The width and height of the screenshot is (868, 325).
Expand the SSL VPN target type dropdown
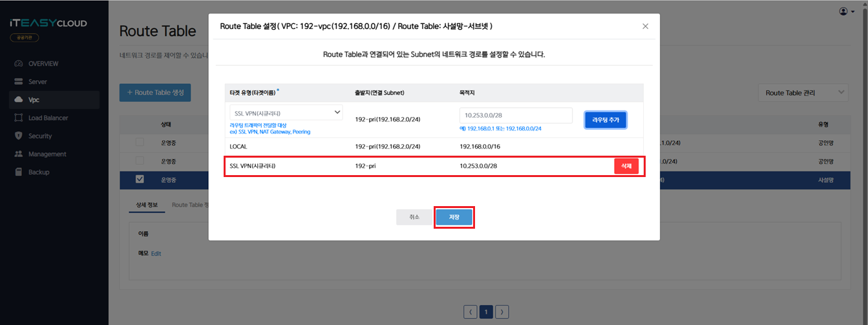pos(286,113)
